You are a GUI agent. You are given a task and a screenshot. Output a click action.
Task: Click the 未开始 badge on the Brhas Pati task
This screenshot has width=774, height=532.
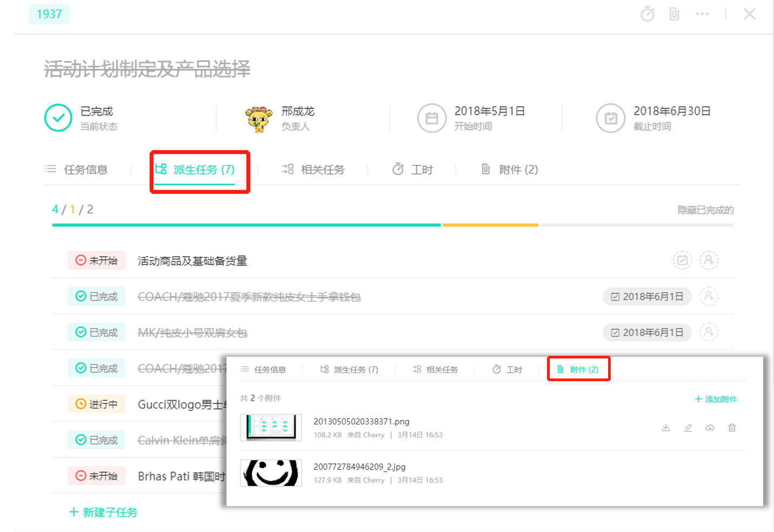click(x=96, y=475)
